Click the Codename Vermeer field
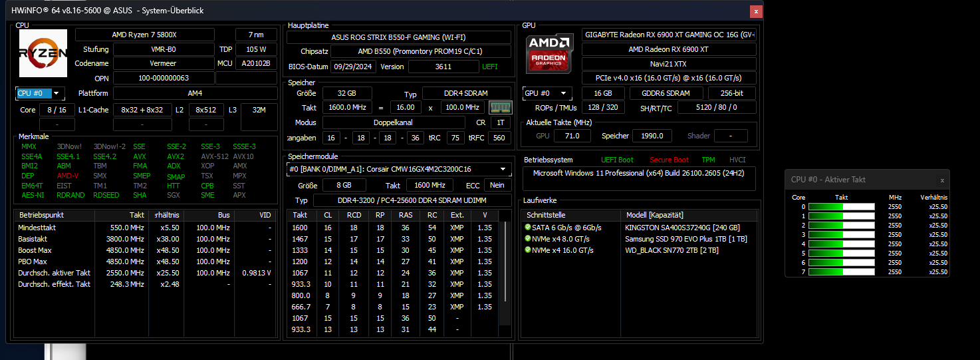The height and width of the screenshot is (360, 980). pyautogui.click(x=164, y=64)
